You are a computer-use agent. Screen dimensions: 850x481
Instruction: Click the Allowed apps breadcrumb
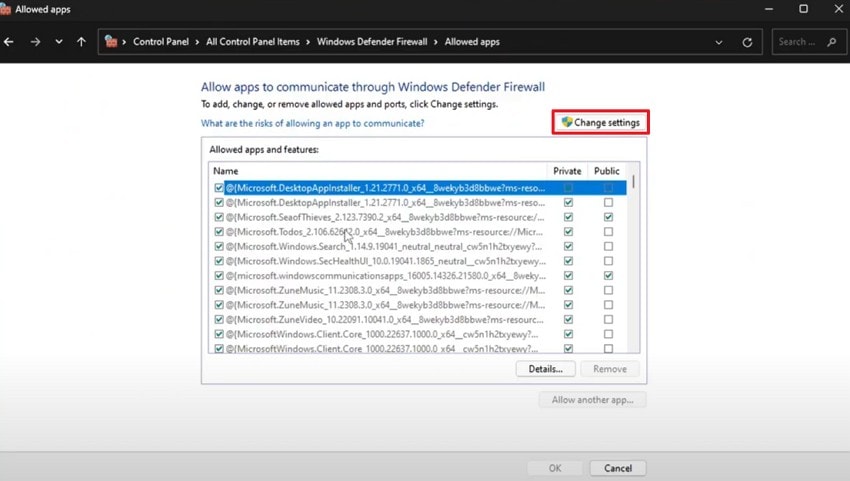[472, 42]
